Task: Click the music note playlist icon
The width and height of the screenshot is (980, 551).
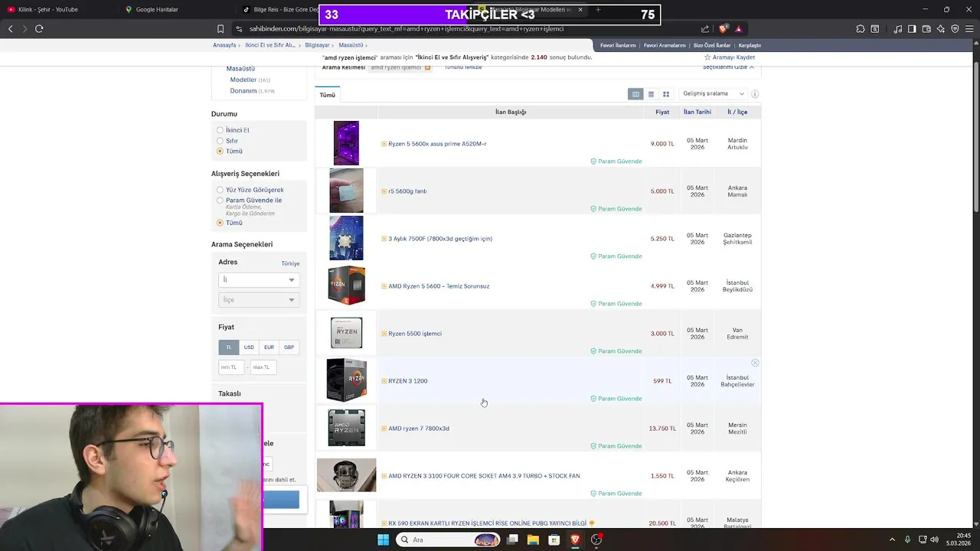Action: coord(898,29)
